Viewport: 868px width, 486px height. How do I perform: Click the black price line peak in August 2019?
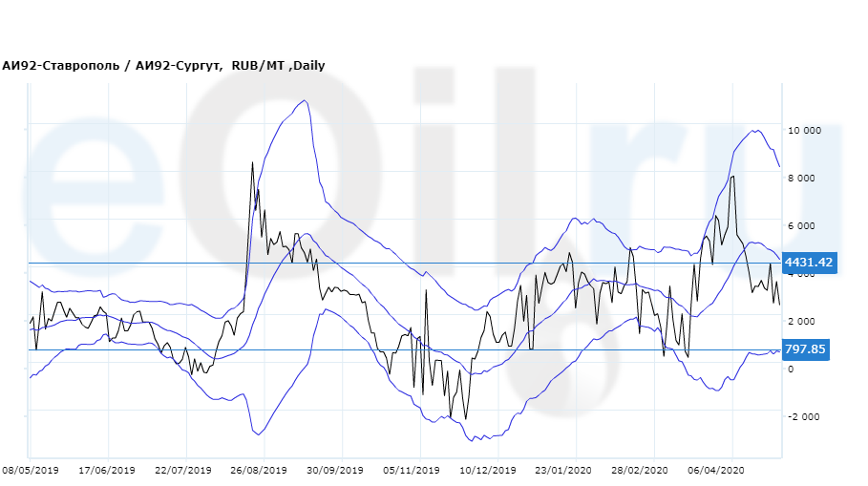click(x=252, y=163)
